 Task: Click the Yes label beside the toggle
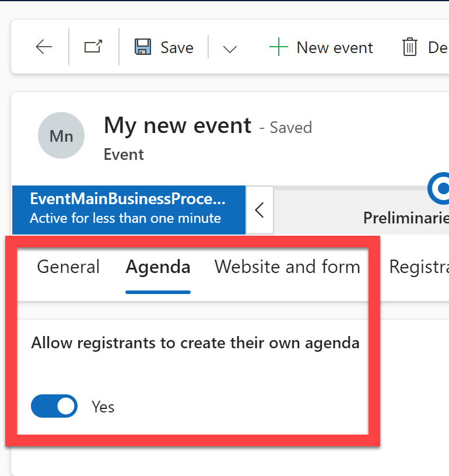click(x=103, y=407)
